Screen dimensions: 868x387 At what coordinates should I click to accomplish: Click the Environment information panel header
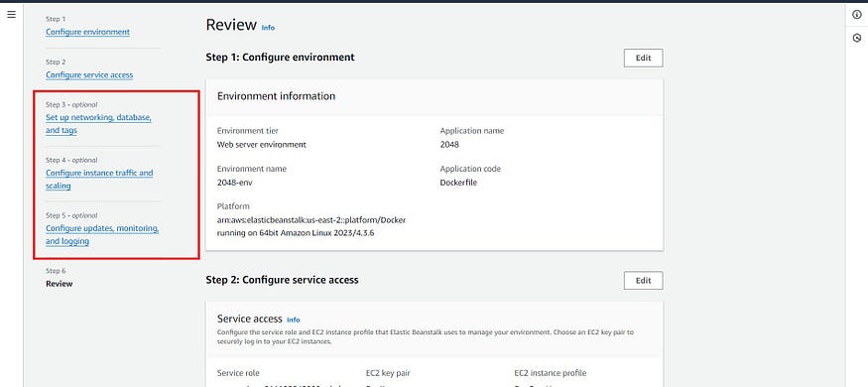(434, 96)
